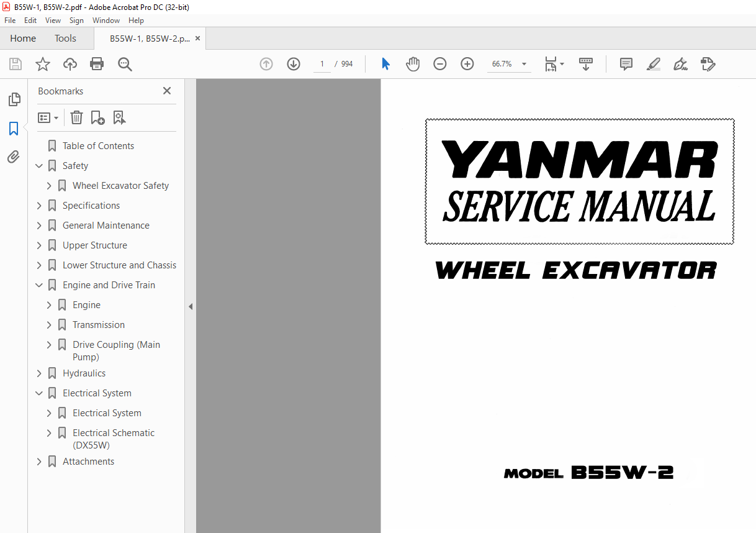Open the find text search icon
Image resolution: width=756 pixels, height=533 pixels.
pyautogui.click(x=125, y=64)
